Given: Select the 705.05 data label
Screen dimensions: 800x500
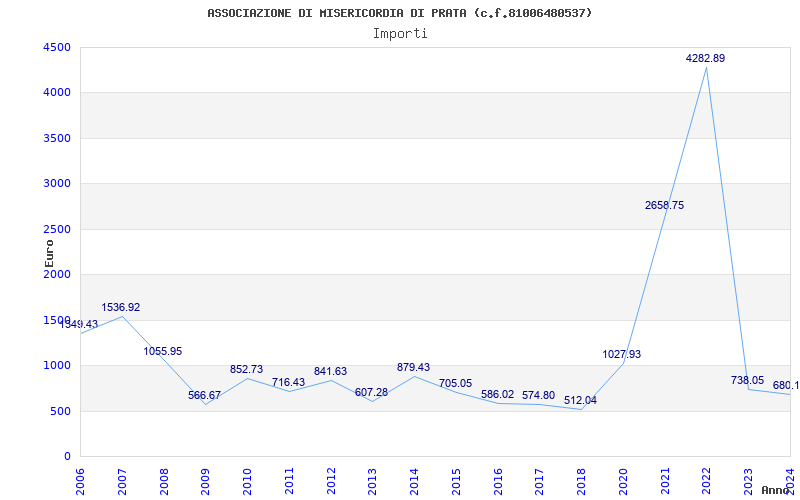Looking at the screenshot, I should [x=456, y=383].
